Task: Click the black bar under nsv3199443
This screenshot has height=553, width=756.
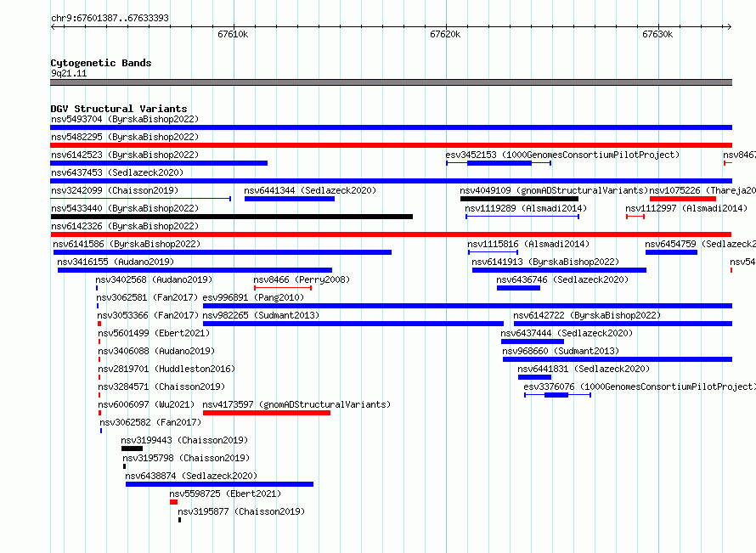Action: coord(132,449)
